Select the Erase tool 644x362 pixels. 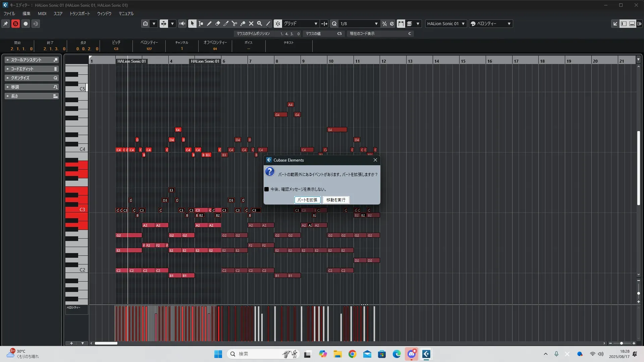pos(217,23)
